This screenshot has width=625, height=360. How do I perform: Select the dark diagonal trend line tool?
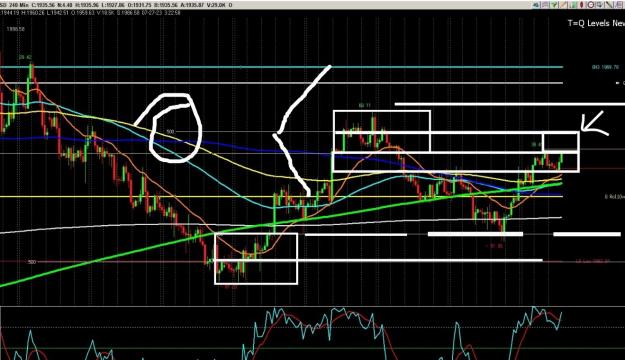(609, 5)
